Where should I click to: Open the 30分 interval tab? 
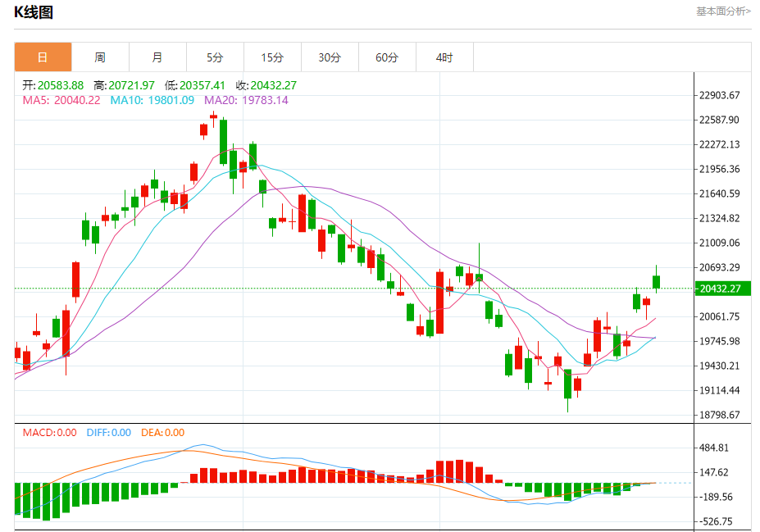click(x=330, y=57)
